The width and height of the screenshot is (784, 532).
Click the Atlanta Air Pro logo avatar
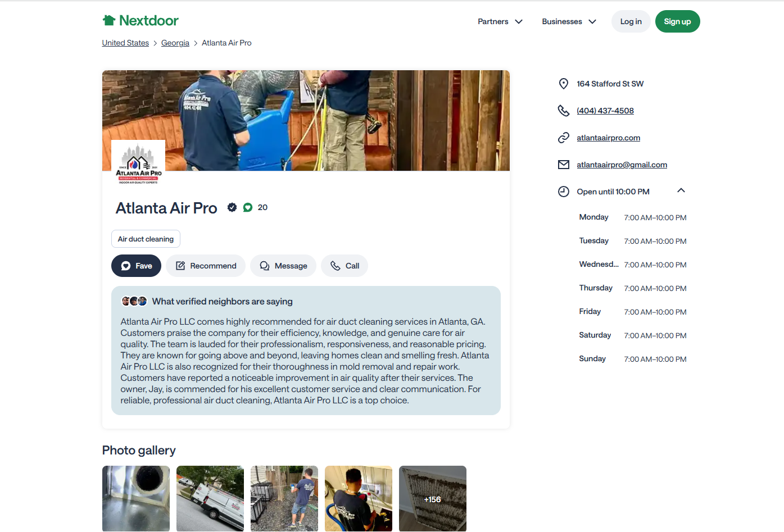click(138, 163)
